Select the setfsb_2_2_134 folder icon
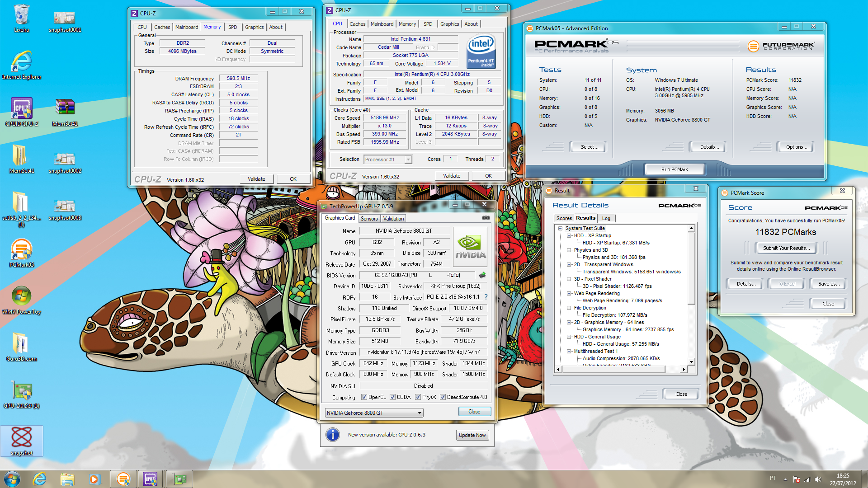This screenshot has height=488, width=868. [21, 209]
